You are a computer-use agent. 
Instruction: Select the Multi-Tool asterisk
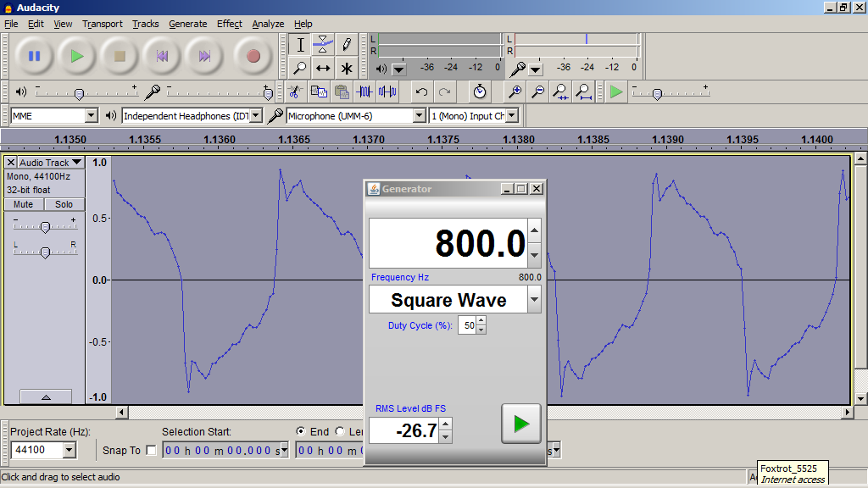[346, 68]
